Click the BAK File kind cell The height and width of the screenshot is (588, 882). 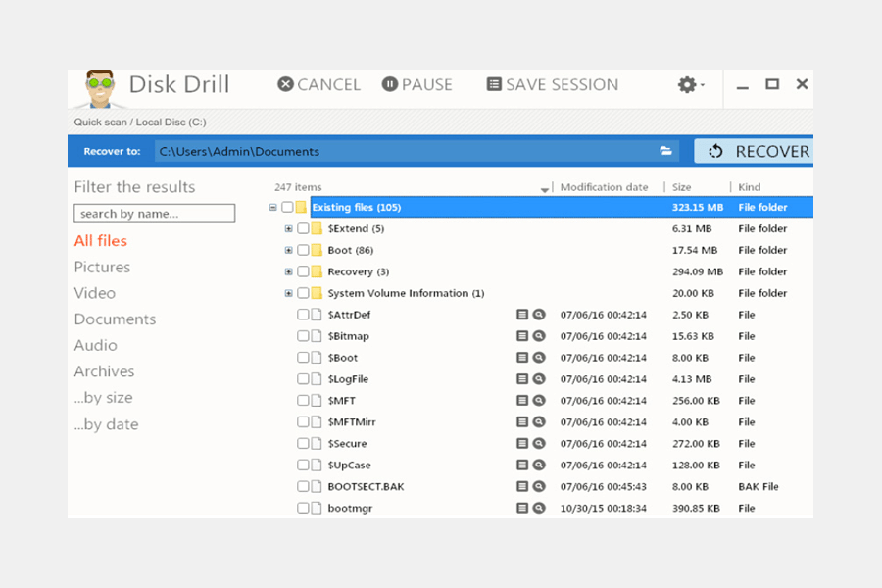759,487
